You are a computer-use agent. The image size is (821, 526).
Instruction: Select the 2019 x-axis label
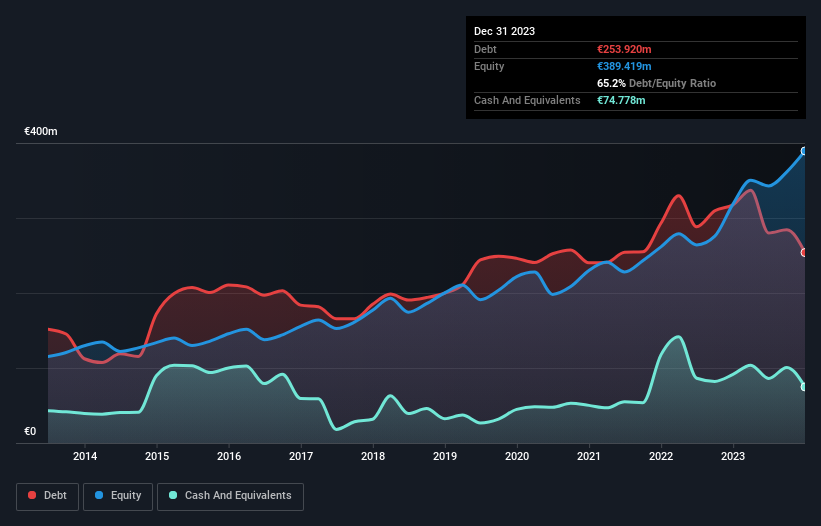point(445,456)
